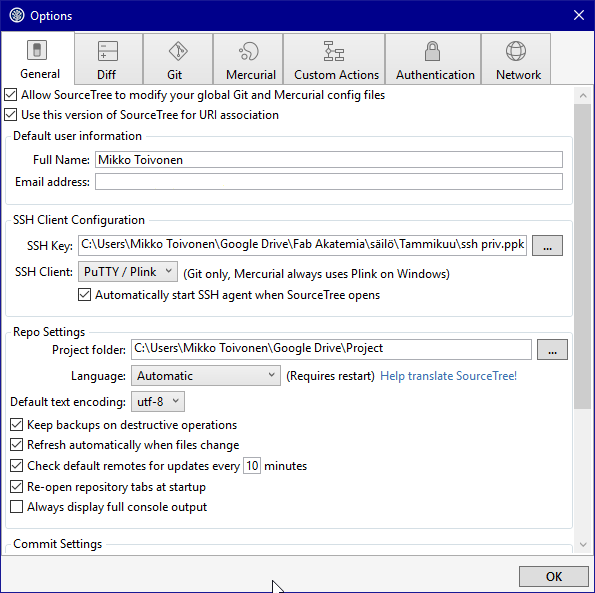
Task: Open the SSH Client PuTTY / Plink dropdown
Action: [x=128, y=272]
